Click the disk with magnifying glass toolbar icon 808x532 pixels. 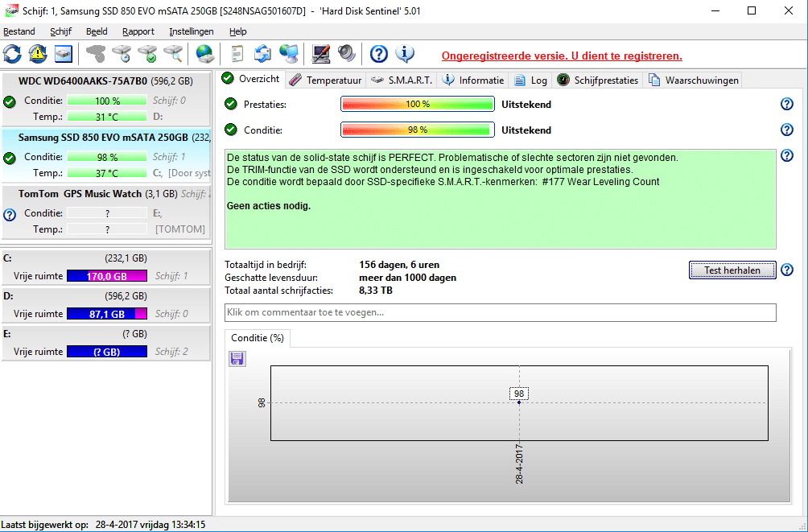coord(174,54)
